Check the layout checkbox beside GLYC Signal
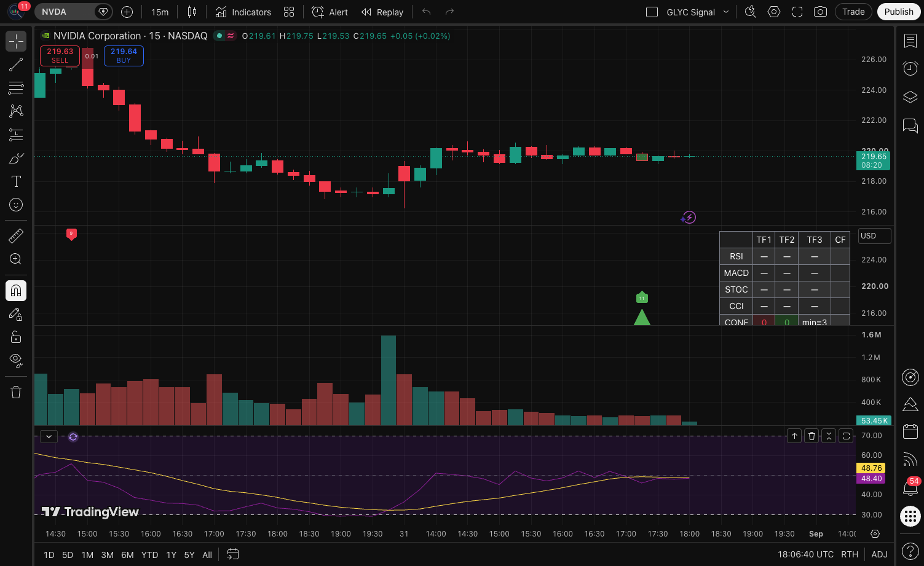This screenshot has height=566, width=924. (652, 12)
